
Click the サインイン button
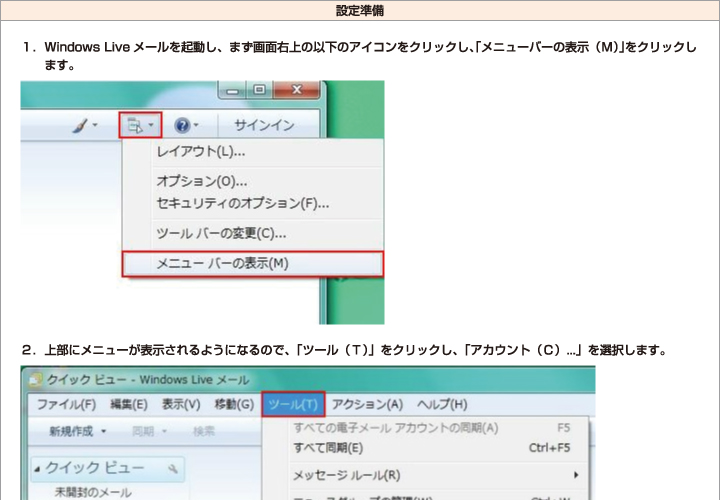264,125
